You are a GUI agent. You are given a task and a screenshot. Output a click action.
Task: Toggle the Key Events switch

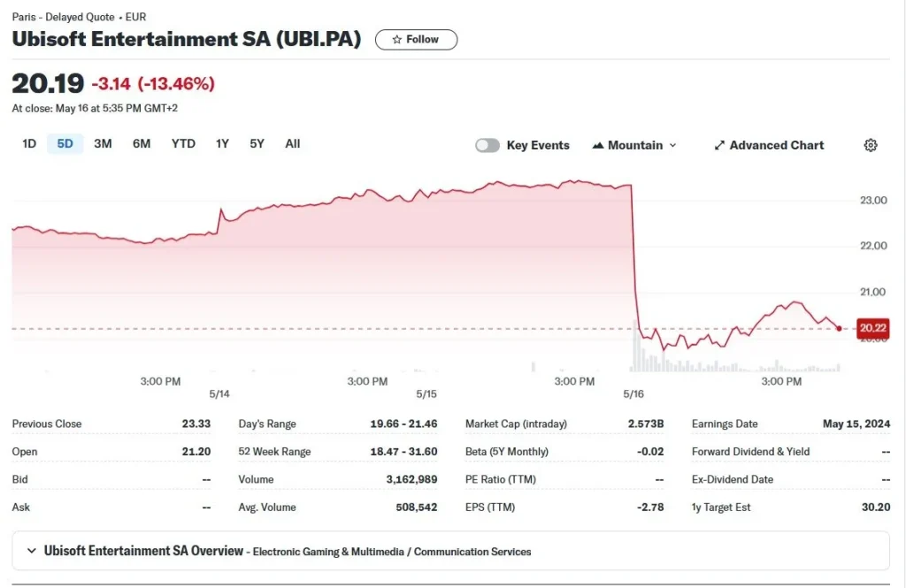coord(488,145)
